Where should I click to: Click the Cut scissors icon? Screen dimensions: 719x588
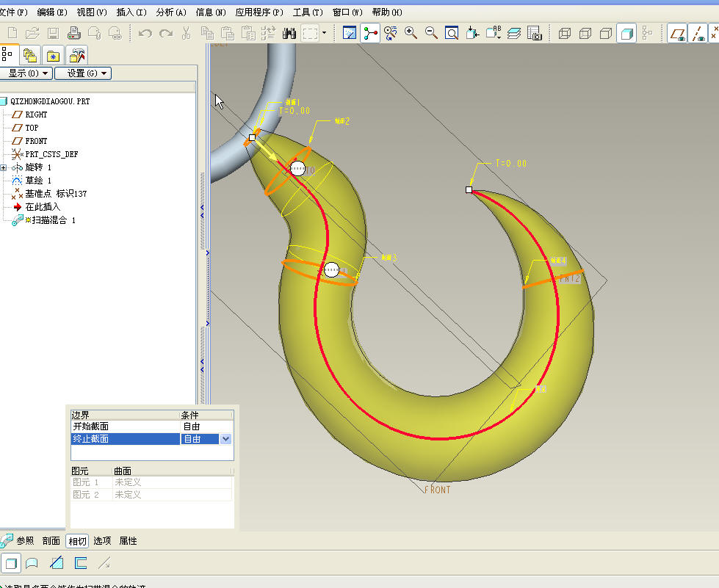click(186, 33)
